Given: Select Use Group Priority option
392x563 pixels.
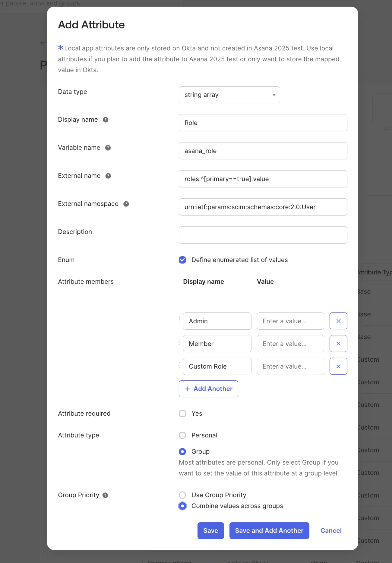Looking at the screenshot, I should [182, 495].
